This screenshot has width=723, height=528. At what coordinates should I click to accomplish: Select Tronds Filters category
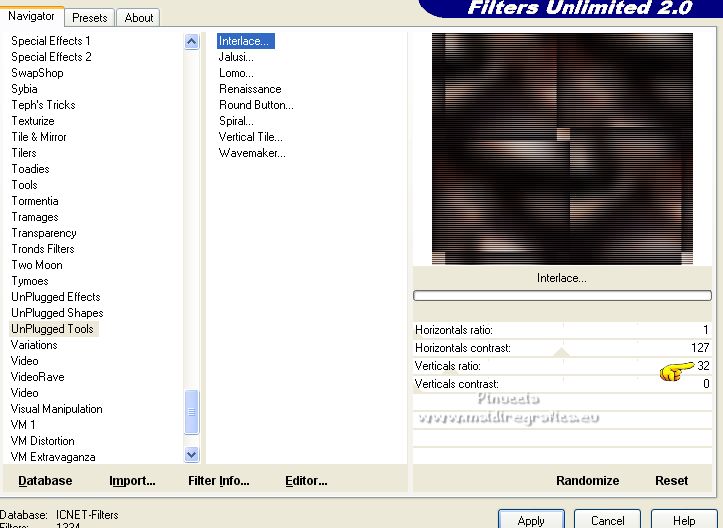click(x=43, y=249)
